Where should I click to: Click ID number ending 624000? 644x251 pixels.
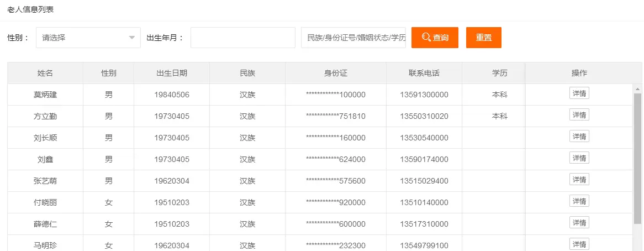point(336,159)
